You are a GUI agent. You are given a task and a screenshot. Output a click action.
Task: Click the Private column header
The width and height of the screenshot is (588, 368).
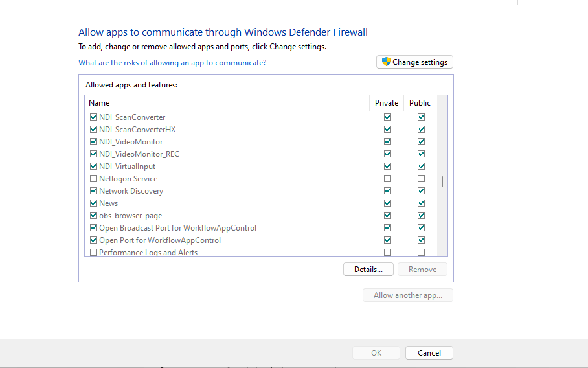(387, 103)
